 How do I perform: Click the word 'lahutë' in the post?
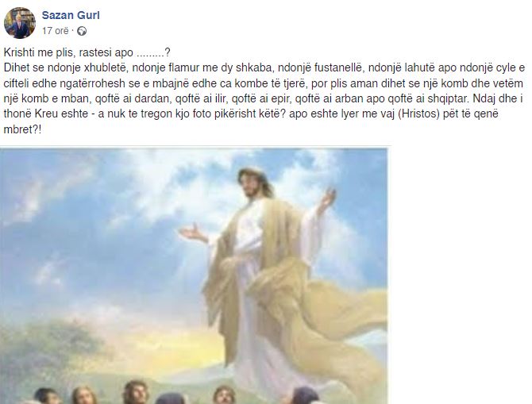[x=420, y=67]
